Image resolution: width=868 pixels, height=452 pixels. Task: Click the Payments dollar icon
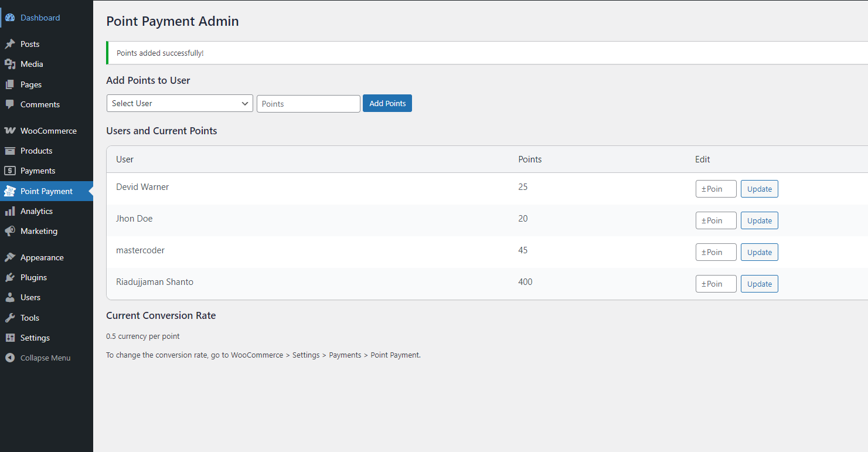point(10,171)
